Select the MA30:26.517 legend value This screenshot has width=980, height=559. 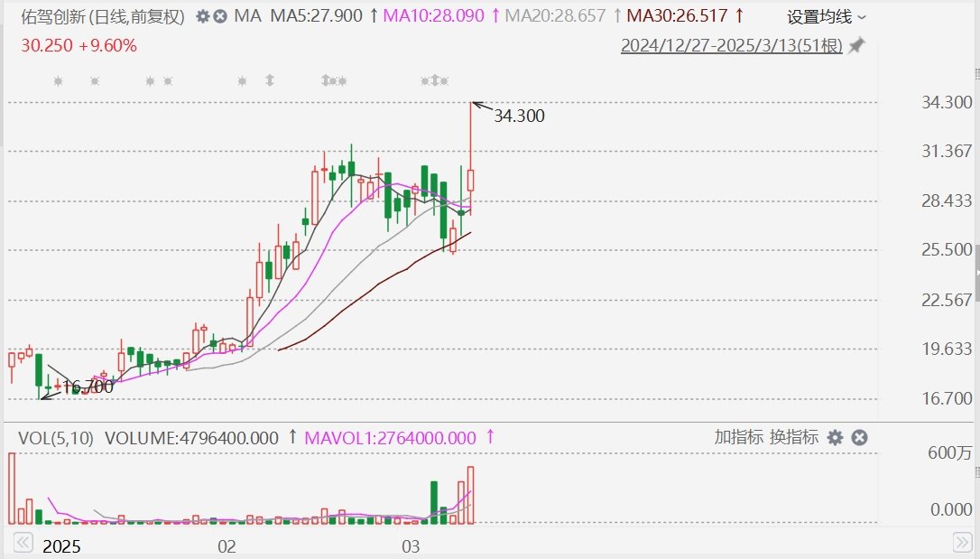(677, 15)
